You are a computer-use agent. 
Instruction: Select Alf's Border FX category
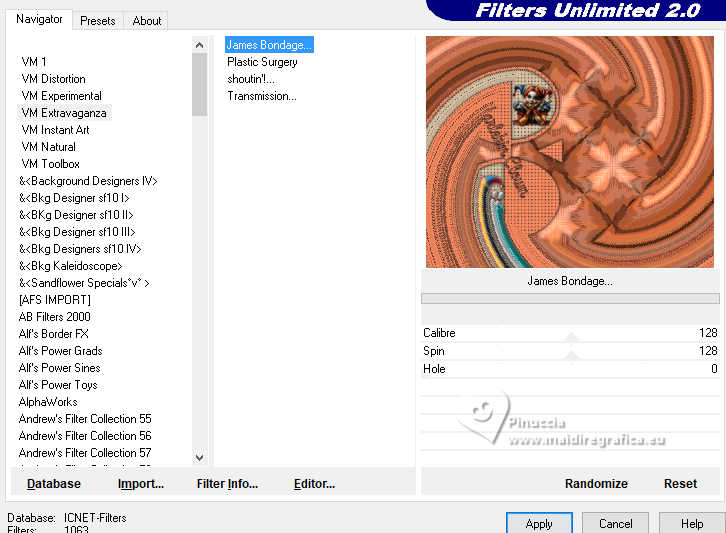click(x=53, y=334)
